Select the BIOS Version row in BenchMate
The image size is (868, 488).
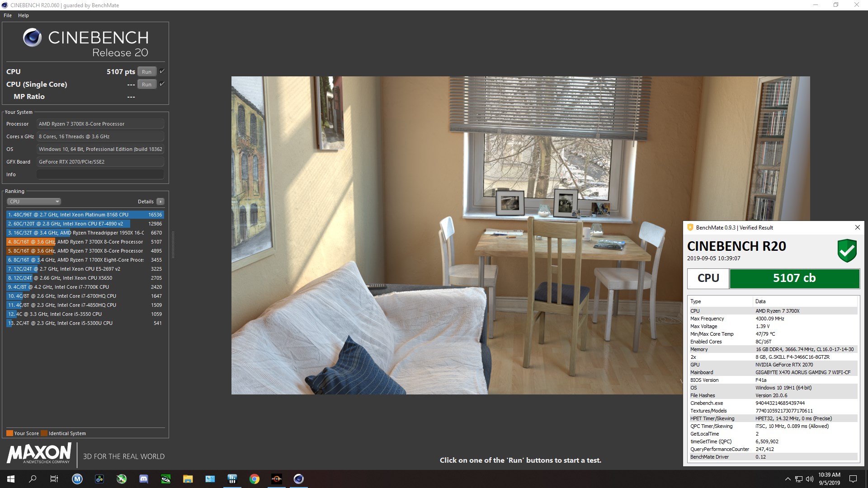pyautogui.click(x=773, y=380)
